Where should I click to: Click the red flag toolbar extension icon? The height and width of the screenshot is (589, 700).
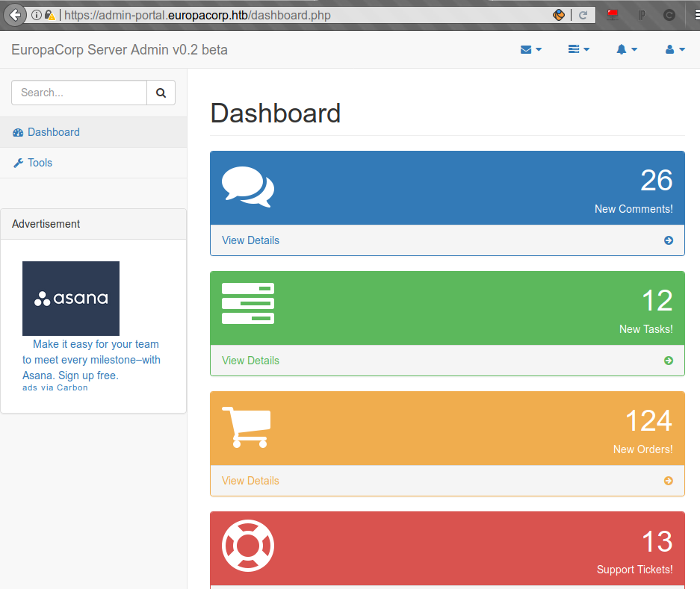(613, 15)
